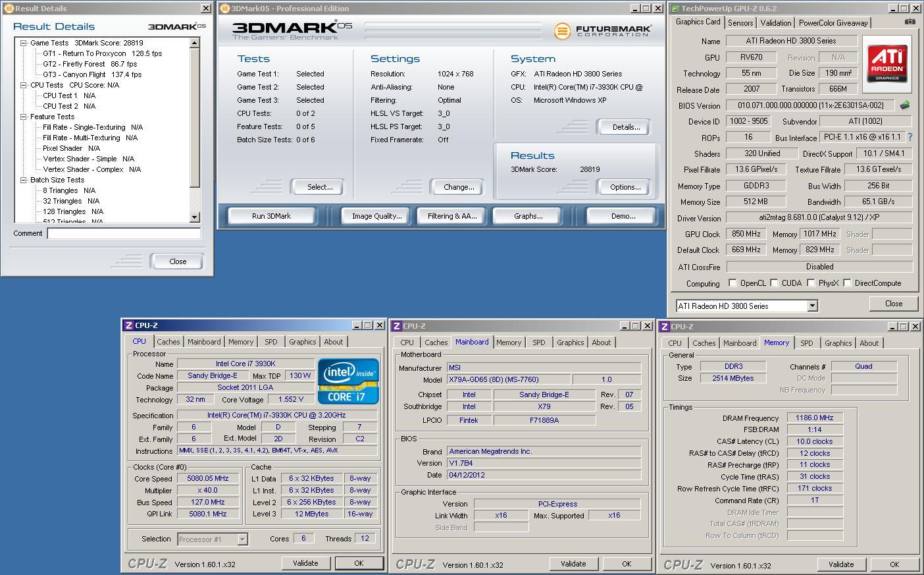924x575 pixels.
Task: Open results Options... button
Action: [x=625, y=187]
